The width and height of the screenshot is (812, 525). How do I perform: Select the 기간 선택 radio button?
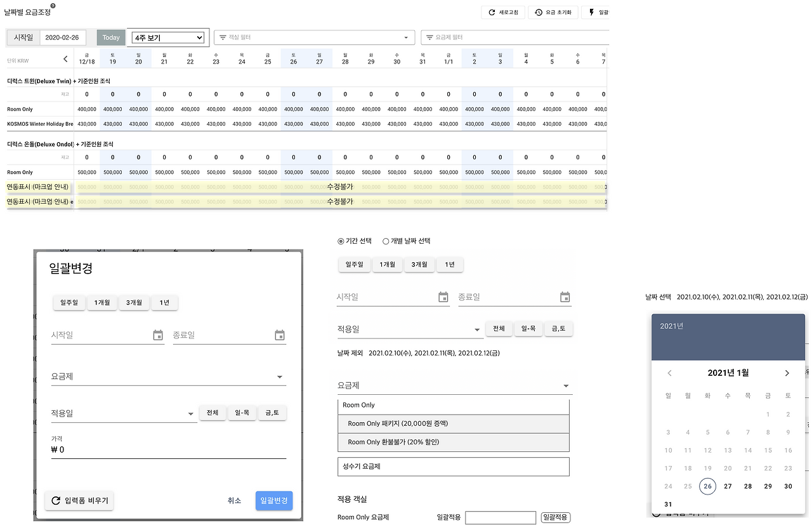pos(341,241)
